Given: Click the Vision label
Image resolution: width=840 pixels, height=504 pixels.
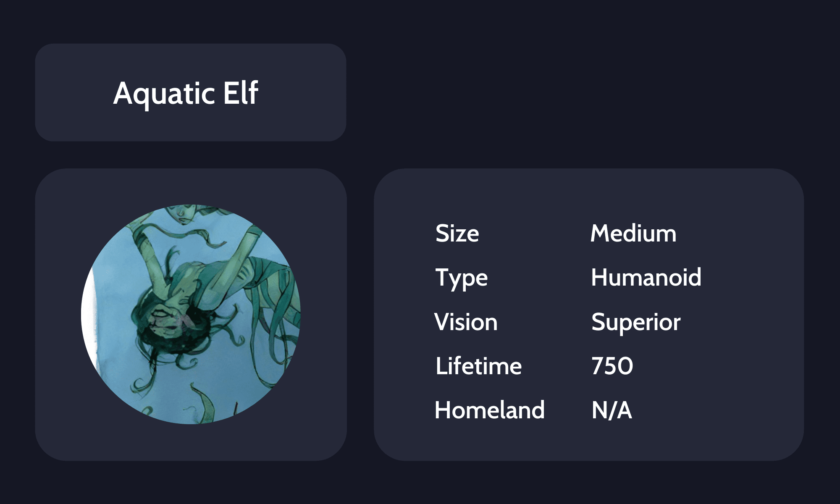Looking at the screenshot, I should pyautogui.click(x=465, y=322).
